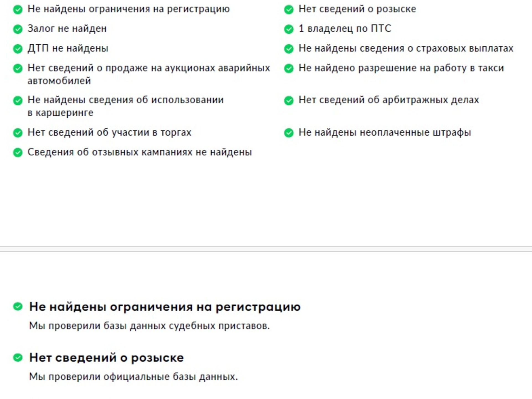Click check icon by 'Сведения об отзывных кампаниях'
This screenshot has height=399, width=532.
click(18, 153)
